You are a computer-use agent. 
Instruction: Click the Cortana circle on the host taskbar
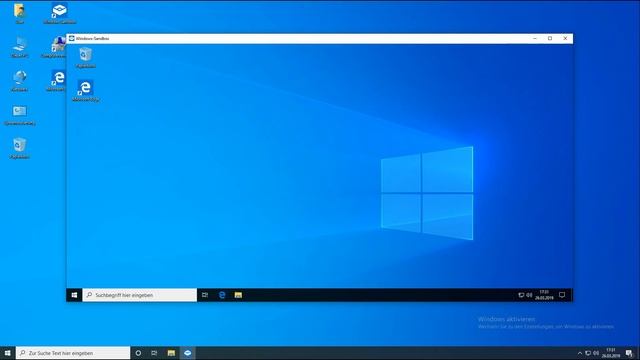click(x=138, y=353)
